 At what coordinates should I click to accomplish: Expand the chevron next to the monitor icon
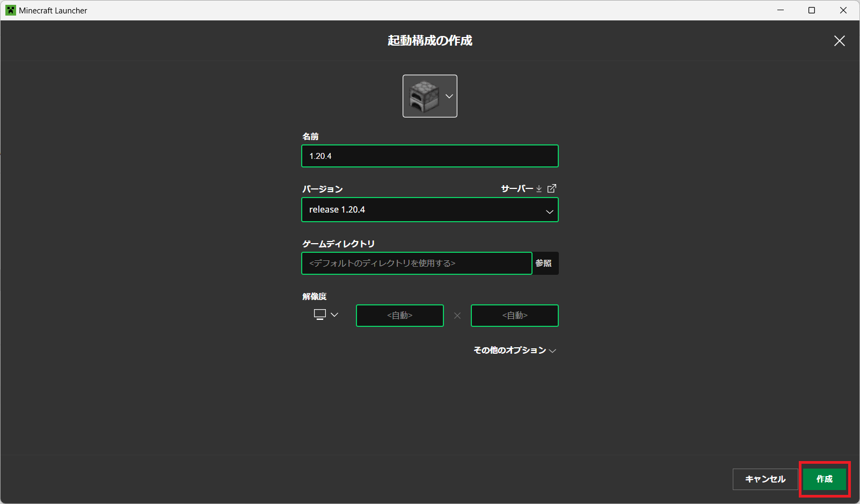click(334, 315)
